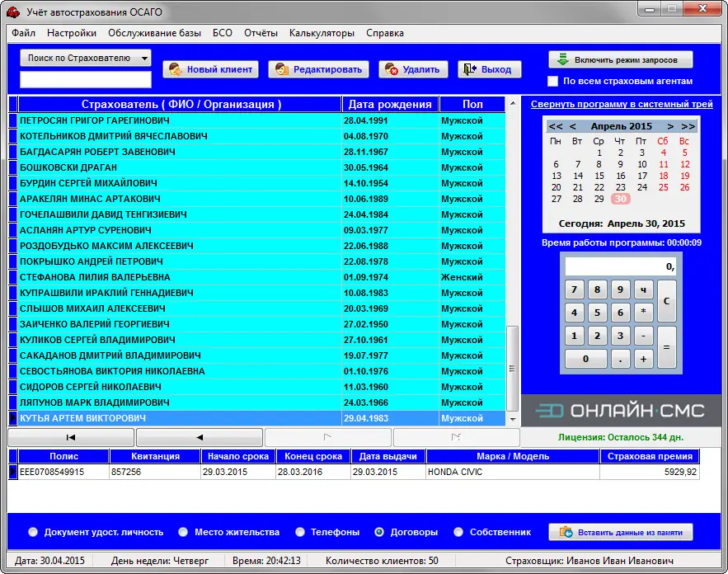
Task: Open the Настройки menu
Action: [x=72, y=33]
